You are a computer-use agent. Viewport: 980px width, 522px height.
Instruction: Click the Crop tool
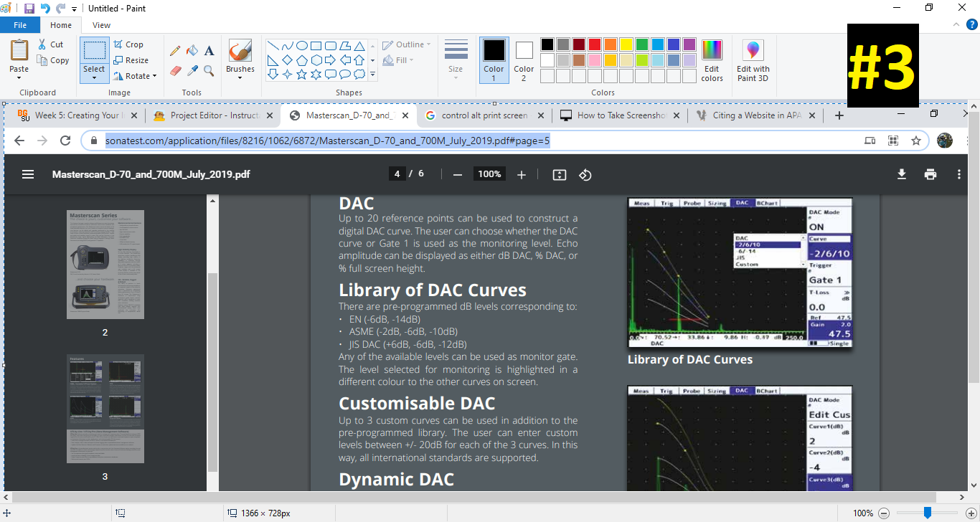coord(129,44)
